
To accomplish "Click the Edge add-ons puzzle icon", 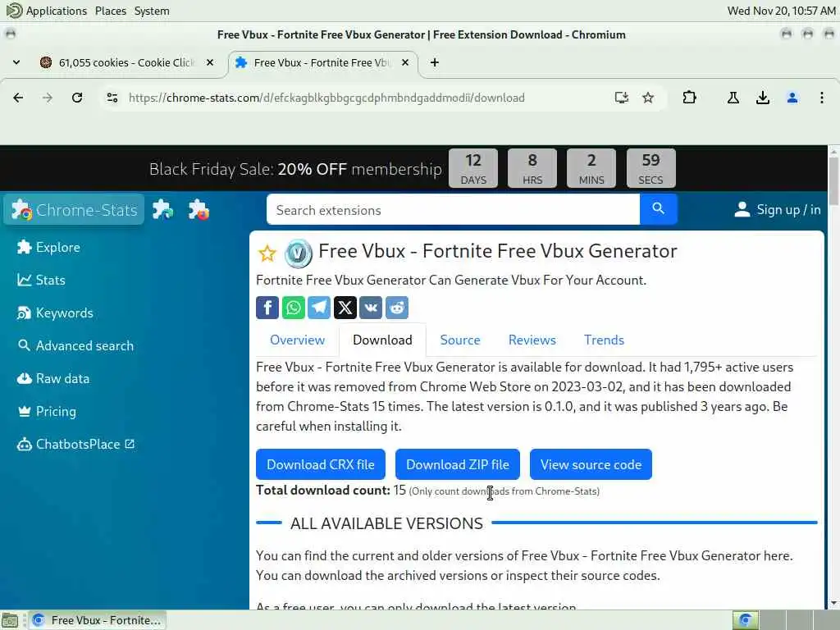I will point(162,209).
